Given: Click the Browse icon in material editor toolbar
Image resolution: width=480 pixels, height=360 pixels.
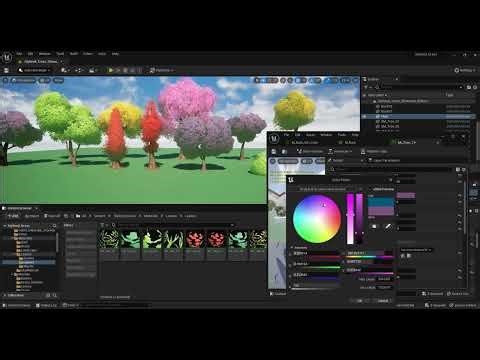Looking at the screenshot, I should (284, 152).
